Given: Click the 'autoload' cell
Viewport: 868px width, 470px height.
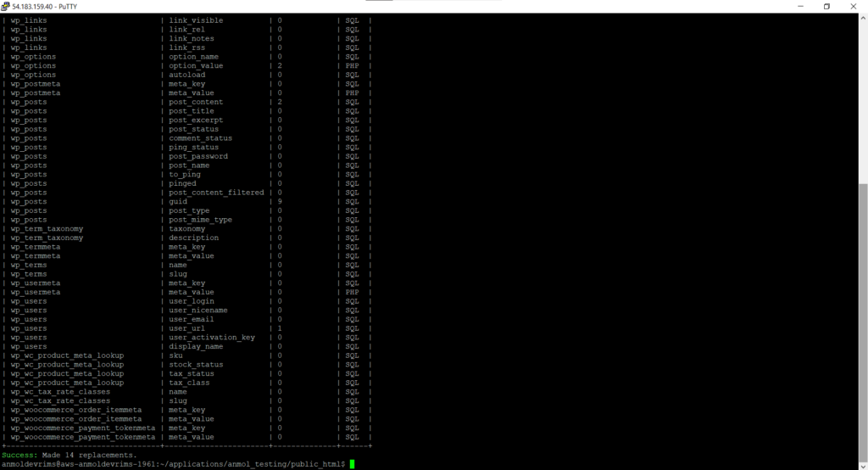Looking at the screenshot, I should pyautogui.click(x=186, y=75).
